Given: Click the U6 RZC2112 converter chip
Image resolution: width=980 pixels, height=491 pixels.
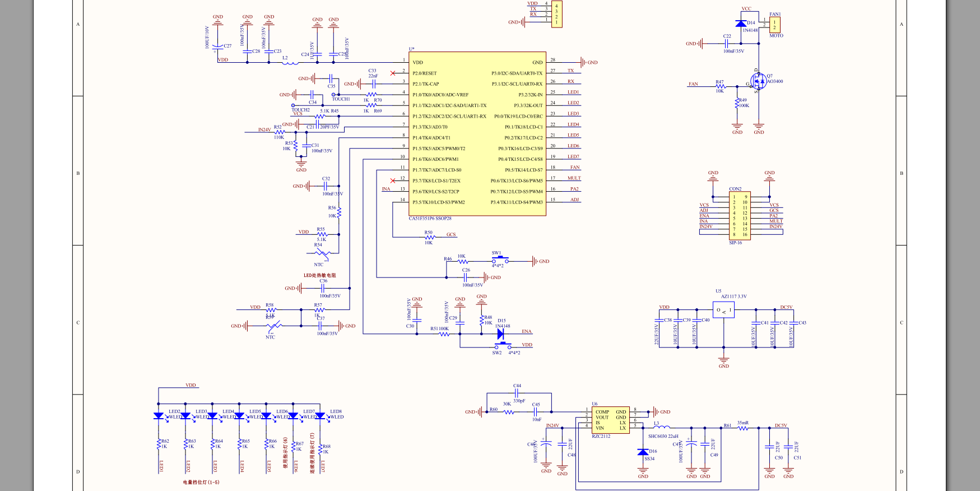Looking at the screenshot, I should pyautogui.click(x=611, y=420).
